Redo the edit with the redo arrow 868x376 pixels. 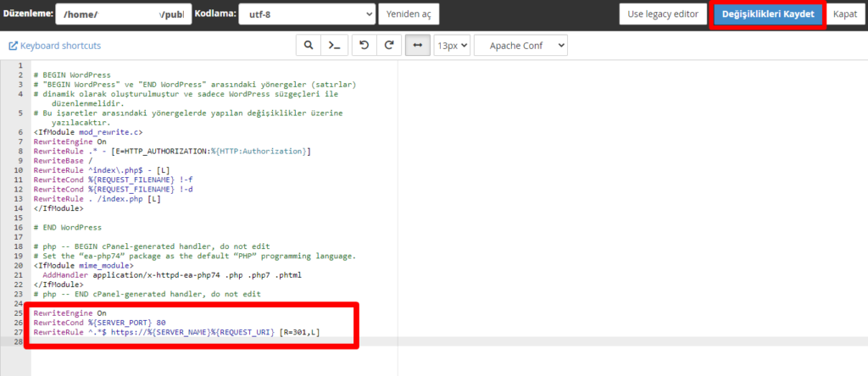coord(389,46)
